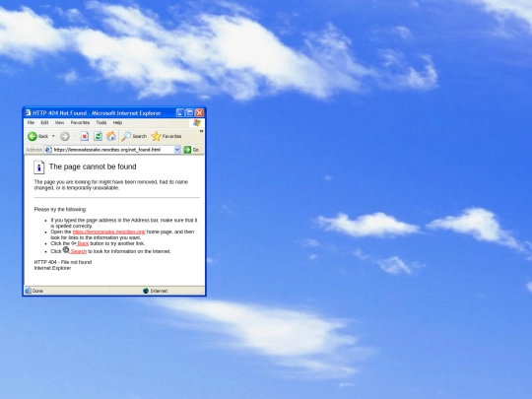Click the Internet zone status bar icon
Screen dimensions: 532x399
(146, 291)
